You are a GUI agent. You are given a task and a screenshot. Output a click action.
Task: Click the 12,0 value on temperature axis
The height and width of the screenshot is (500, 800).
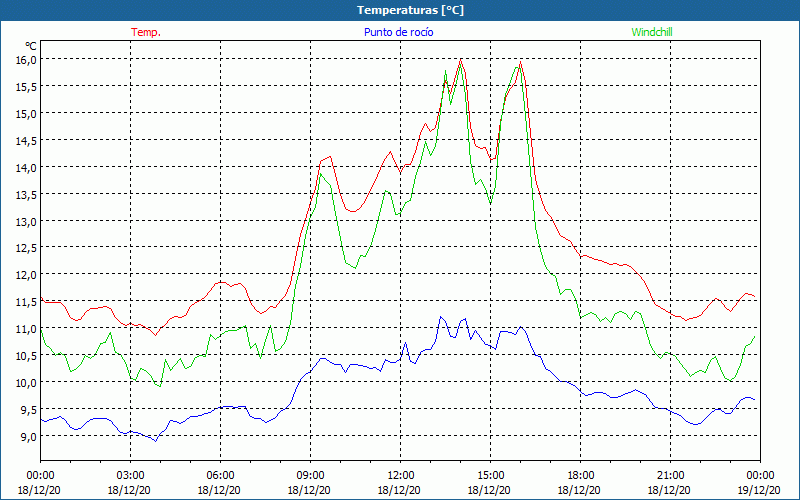(27, 275)
